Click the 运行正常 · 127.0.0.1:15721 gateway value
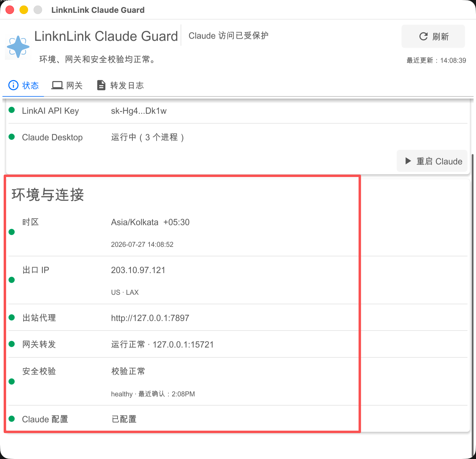 pyautogui.click(x=162, y=345)
